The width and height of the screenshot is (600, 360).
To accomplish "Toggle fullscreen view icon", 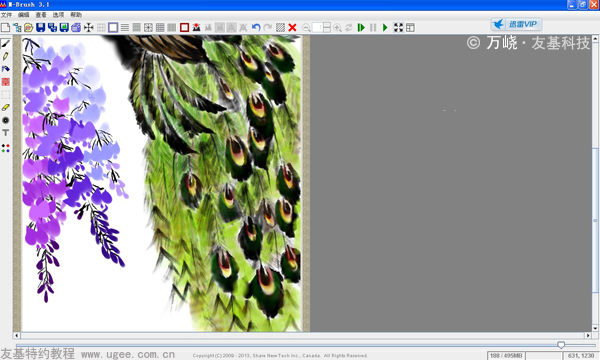I will (398, 28).
